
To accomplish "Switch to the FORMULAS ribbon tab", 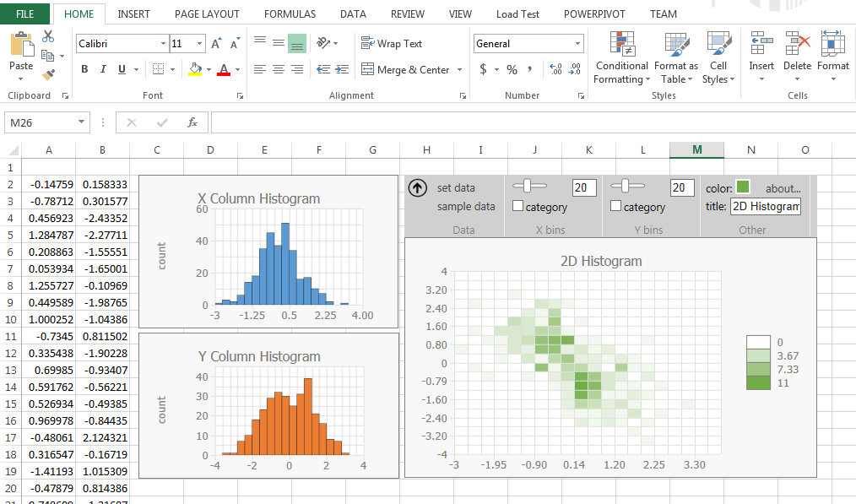I will pos(290,14).
